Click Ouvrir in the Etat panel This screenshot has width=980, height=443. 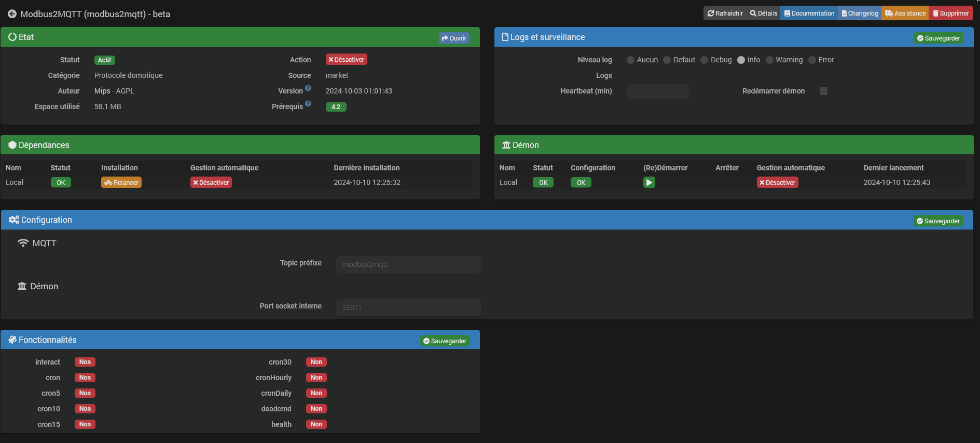tap(454, 38)
